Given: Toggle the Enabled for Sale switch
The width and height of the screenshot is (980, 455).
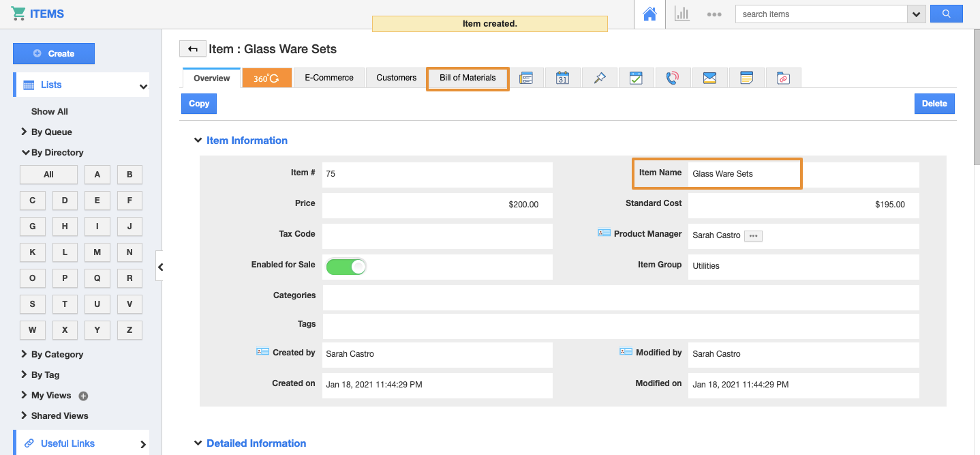Looking at the screenshot, I should pos(346,267).
